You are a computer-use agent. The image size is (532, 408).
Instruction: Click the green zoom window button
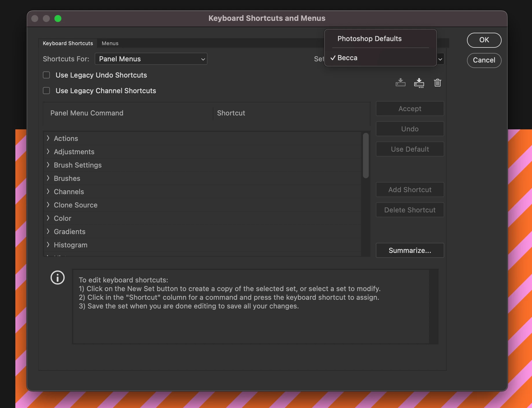[58, 19]
